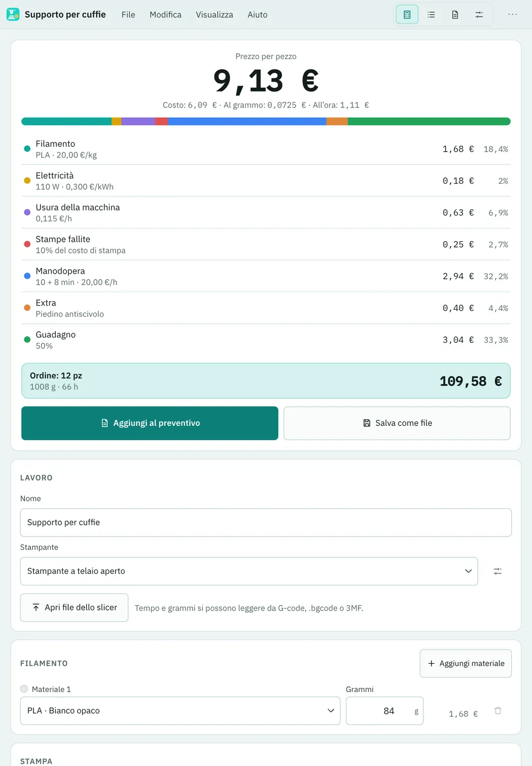The height and width of the screenshot is (766, 532).
Task: Click the Grammi input field
Action: 385,711
